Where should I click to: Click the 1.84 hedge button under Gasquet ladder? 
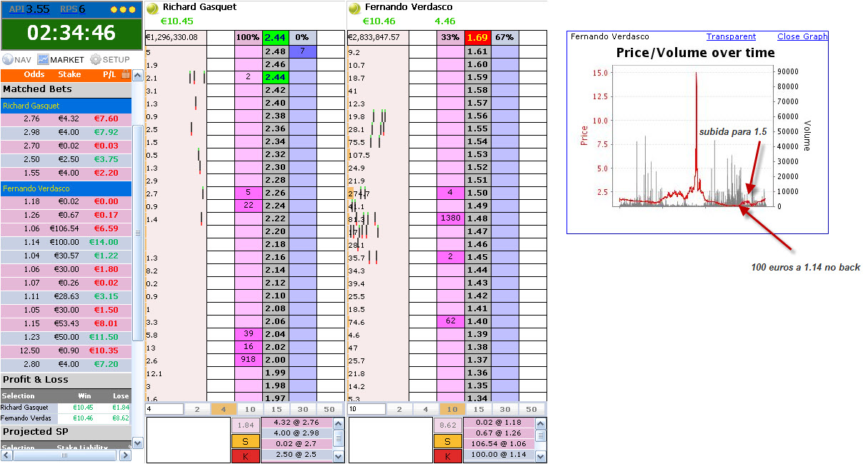point(245,425)
